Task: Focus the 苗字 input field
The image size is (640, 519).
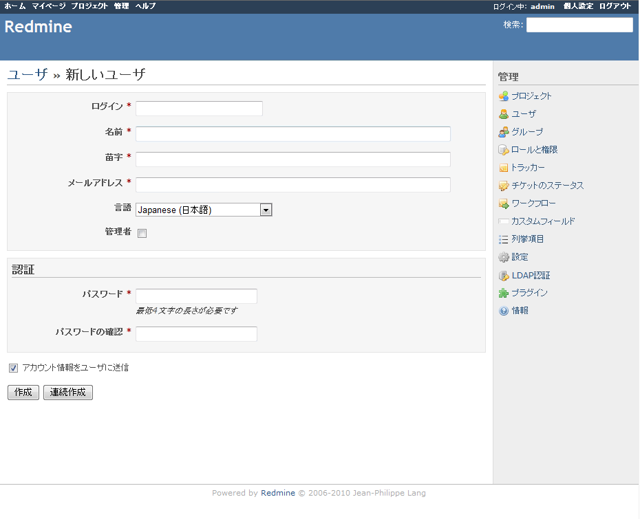Action: [x=293, y=159]
